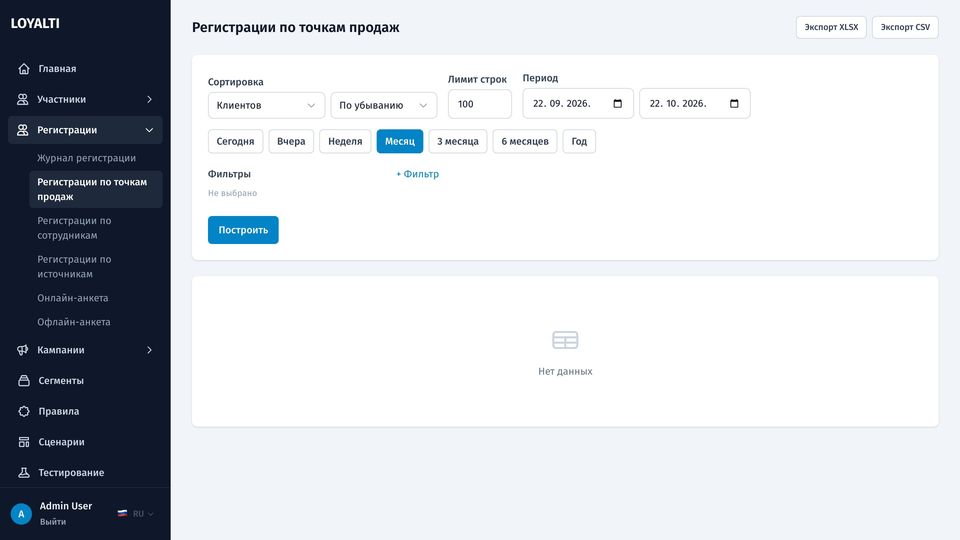Image resolution: width=960 pixels, height=540 pixels.
Task: Select the Неделя period preset
Action: coord(345,141)
